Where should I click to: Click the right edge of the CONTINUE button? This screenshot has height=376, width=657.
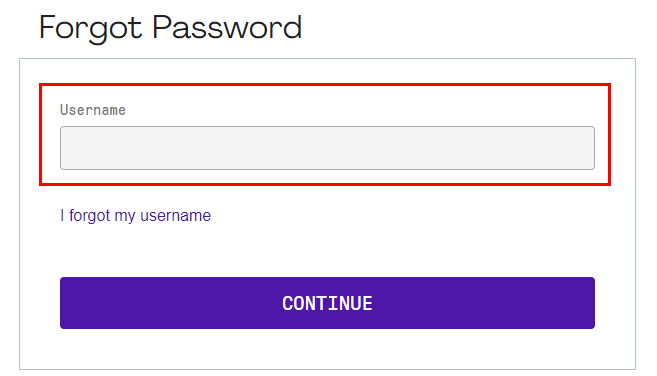pyautogui.click(x=588, y=303)
